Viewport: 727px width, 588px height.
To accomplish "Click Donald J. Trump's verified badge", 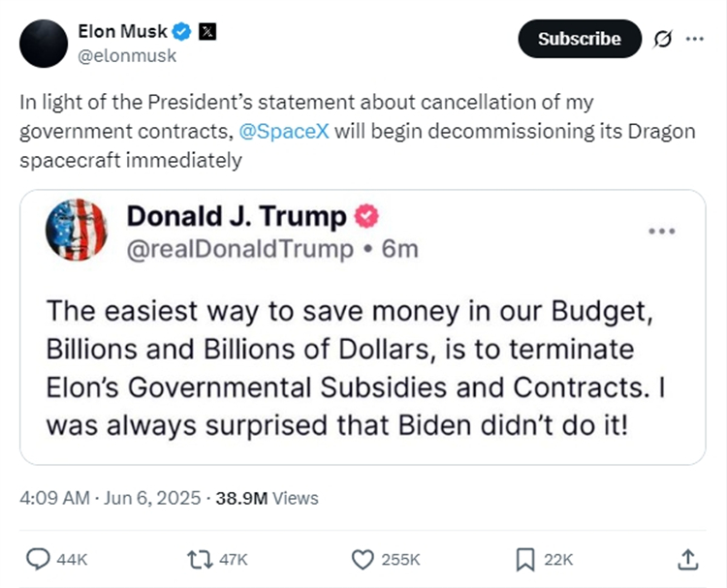I will 366,216.
